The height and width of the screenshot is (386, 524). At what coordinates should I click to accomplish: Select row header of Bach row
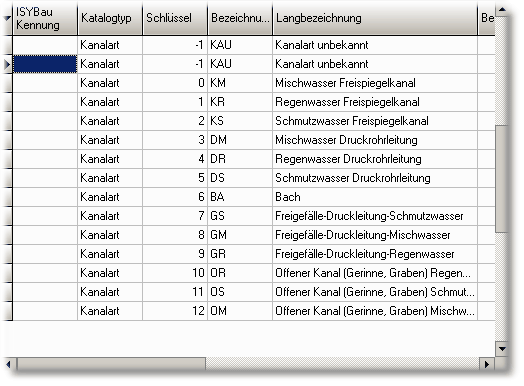(7, 197)
